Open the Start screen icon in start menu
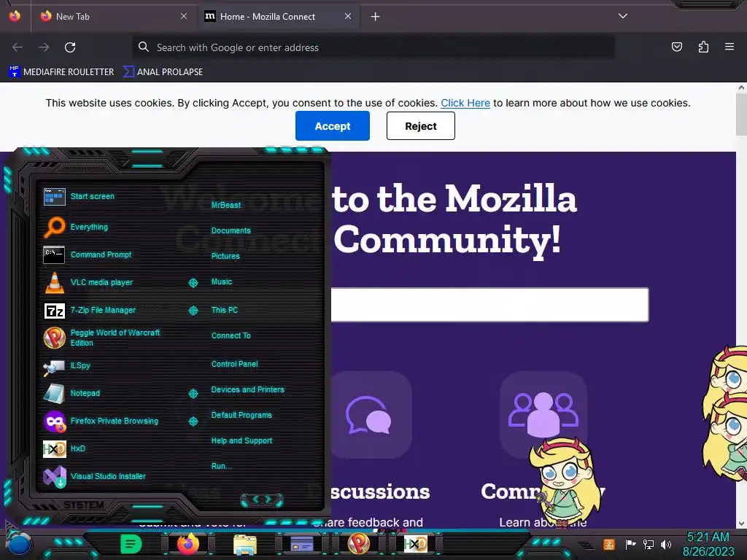Image resolution: width=747 pixels, height=560 pixels. (x=54, y=197)
